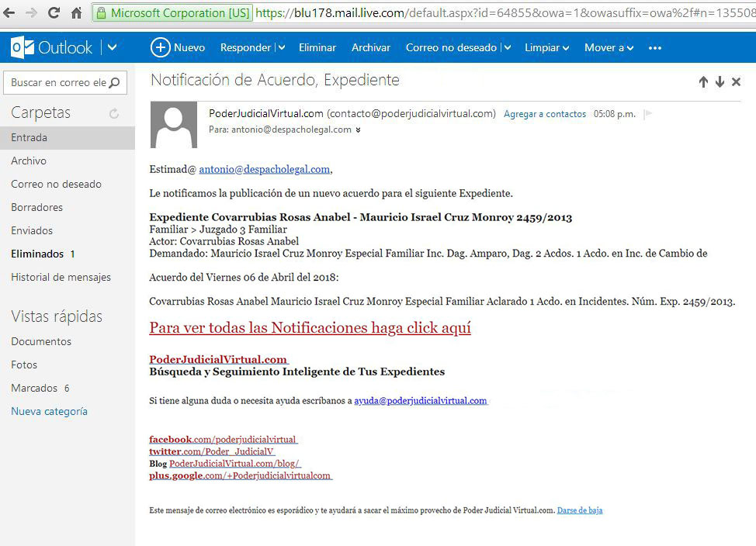
Task: Click the Outlook logo
Action: point(51,47)
